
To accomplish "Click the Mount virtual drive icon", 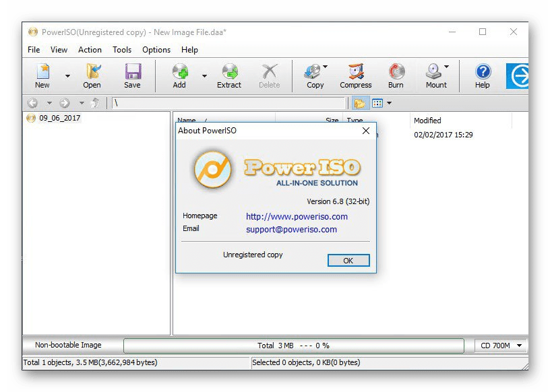I will click(x=434, y=71).
